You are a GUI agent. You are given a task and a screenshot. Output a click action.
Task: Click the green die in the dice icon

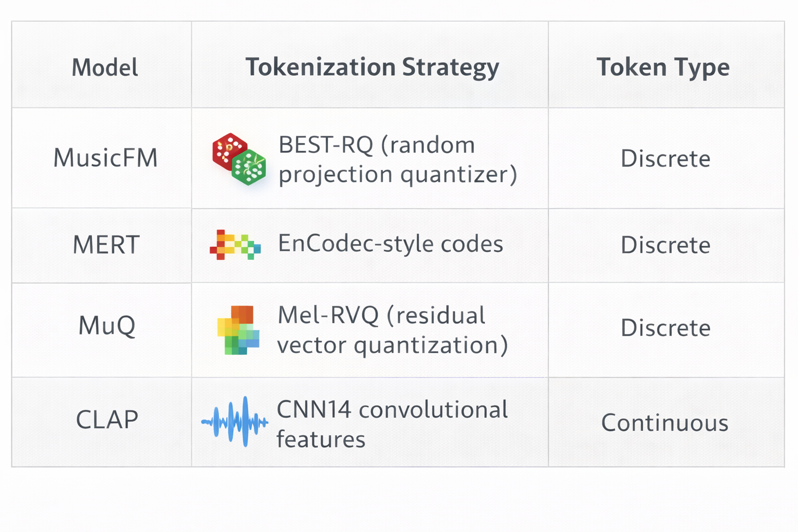coord(249,167)
